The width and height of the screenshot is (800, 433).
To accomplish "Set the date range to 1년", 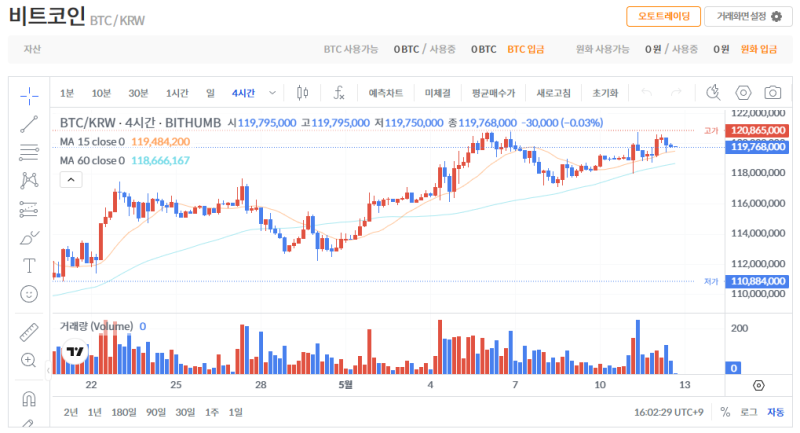I will [x=94, y=412].
